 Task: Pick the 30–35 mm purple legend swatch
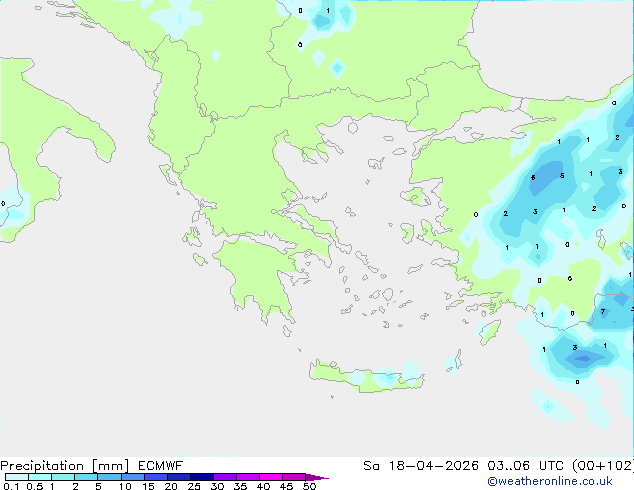(x=225, y=477)
